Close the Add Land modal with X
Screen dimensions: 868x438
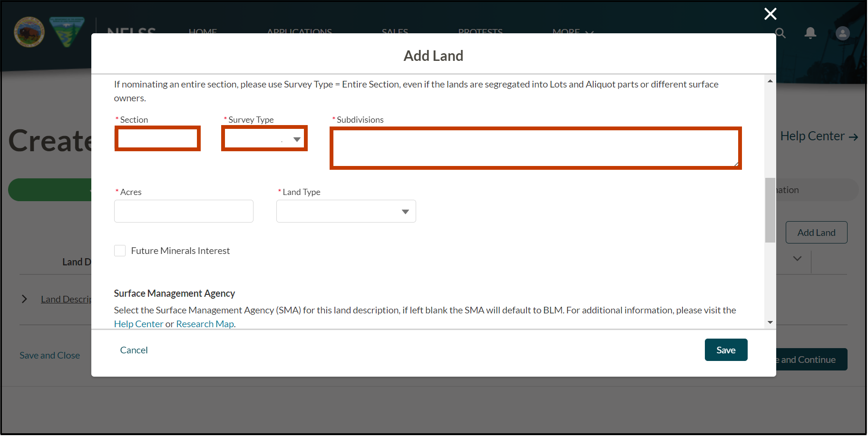[x=770, y=14]
